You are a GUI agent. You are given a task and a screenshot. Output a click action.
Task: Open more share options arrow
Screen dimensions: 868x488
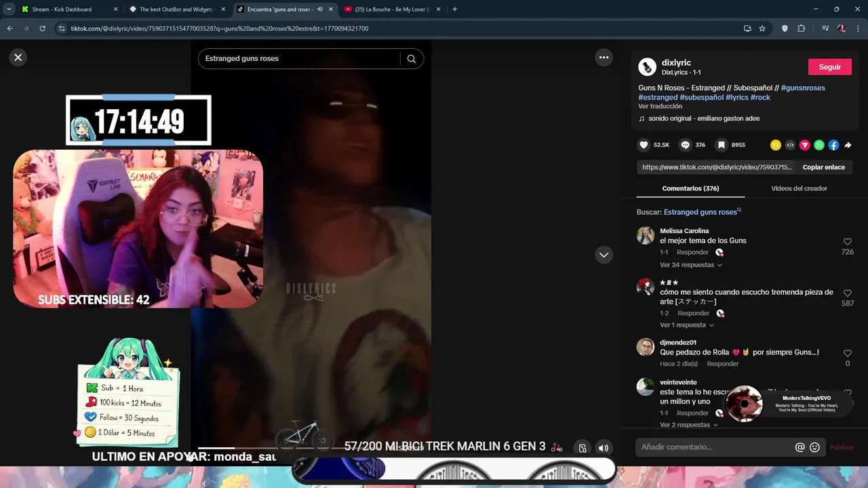coord(848,145)
